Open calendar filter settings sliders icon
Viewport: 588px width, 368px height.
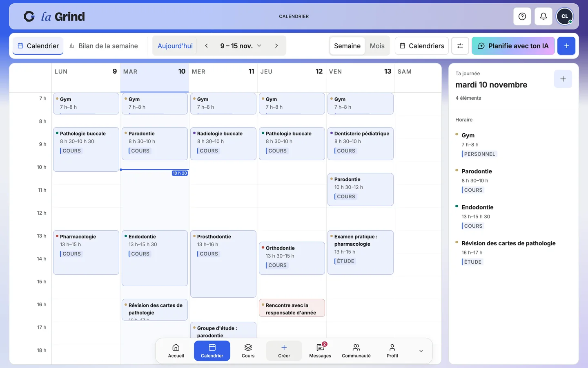pos(460,46)
